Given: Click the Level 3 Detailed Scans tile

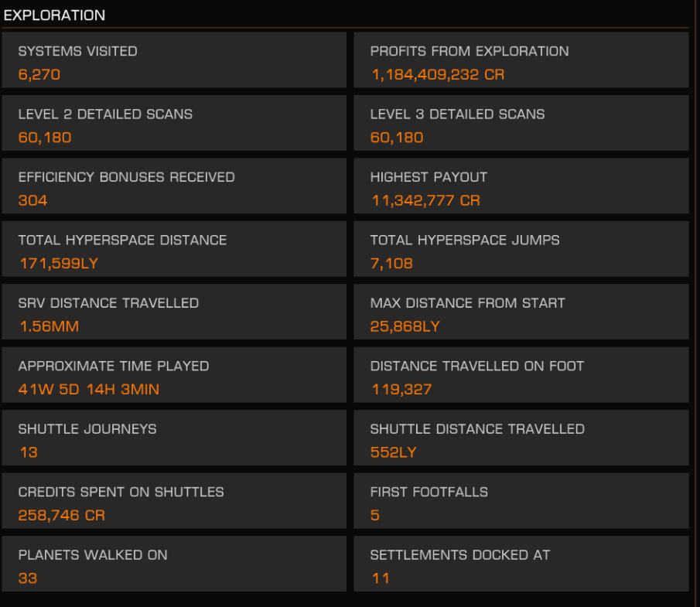Looking at the screenshot, I should coord(521,123).
